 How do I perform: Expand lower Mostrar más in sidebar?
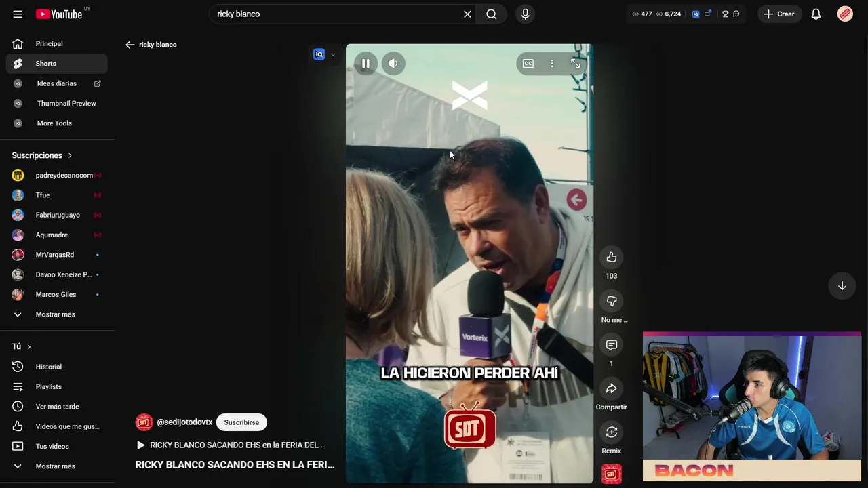click(57, 466)
